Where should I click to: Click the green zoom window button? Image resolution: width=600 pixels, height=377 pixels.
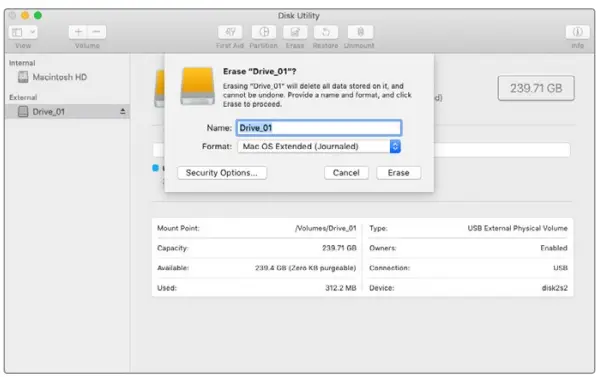(38, 15)
